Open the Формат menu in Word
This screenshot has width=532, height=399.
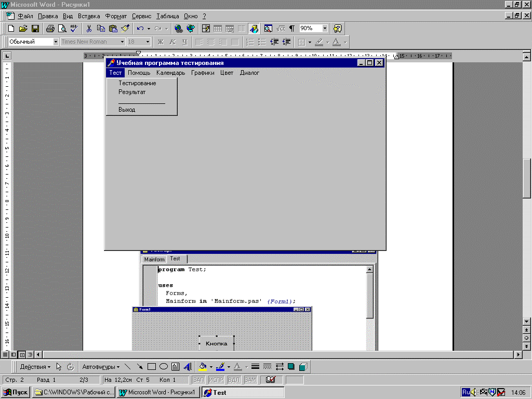[x=116, y=16]
